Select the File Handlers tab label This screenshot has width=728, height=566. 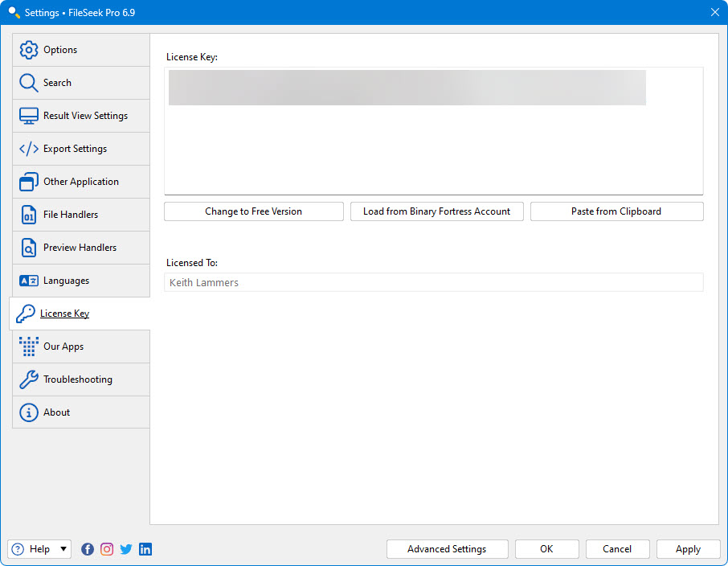tap(71, 215)
